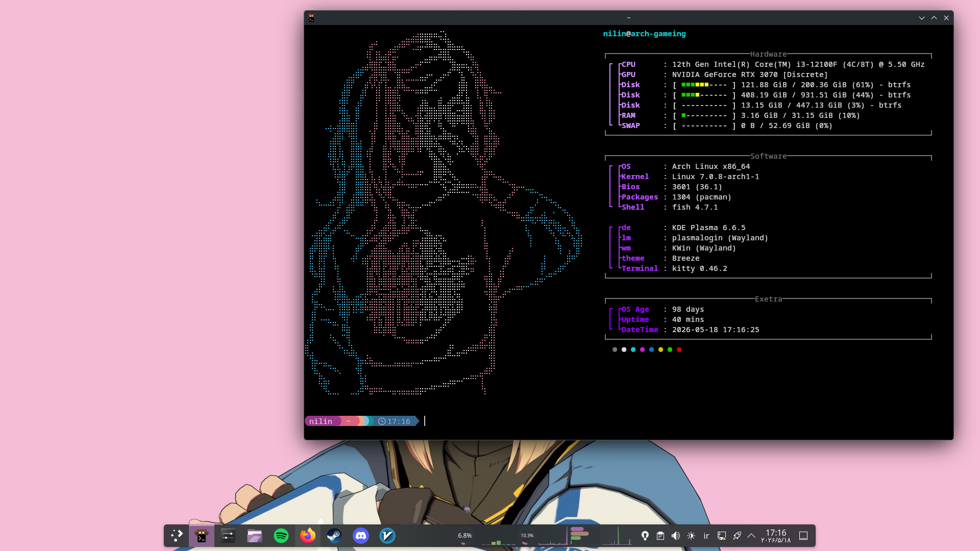Launch Steam from the taskbar
This screenshot has height=551, width=980.
coord(334,536)
